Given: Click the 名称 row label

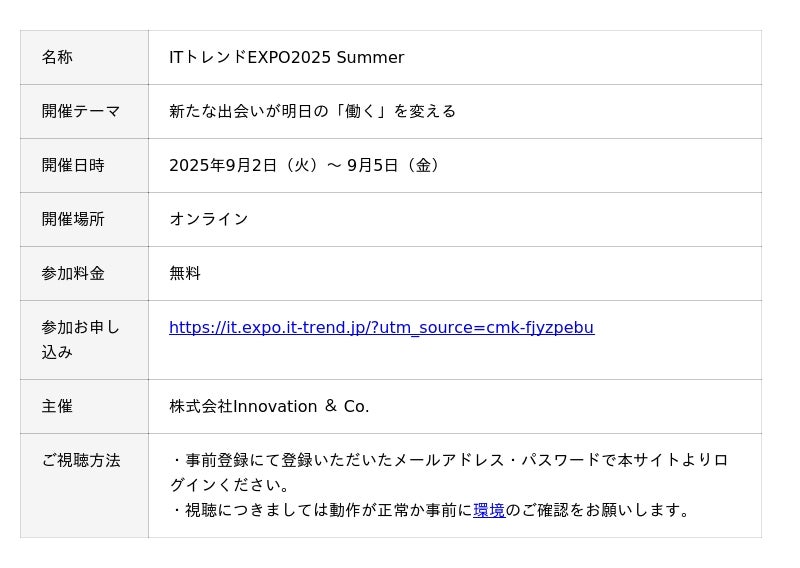Looking at the screenshot, I should pos(57,58).
